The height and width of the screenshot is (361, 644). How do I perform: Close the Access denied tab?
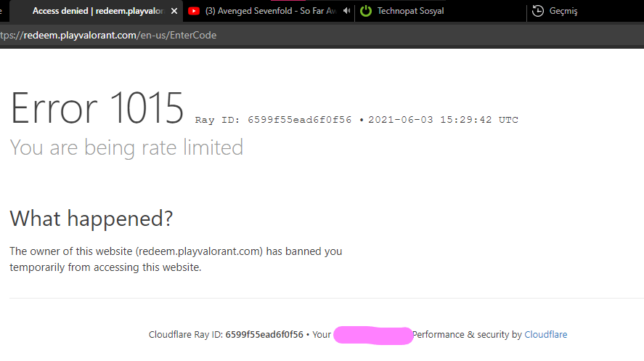tap(174, 11)
